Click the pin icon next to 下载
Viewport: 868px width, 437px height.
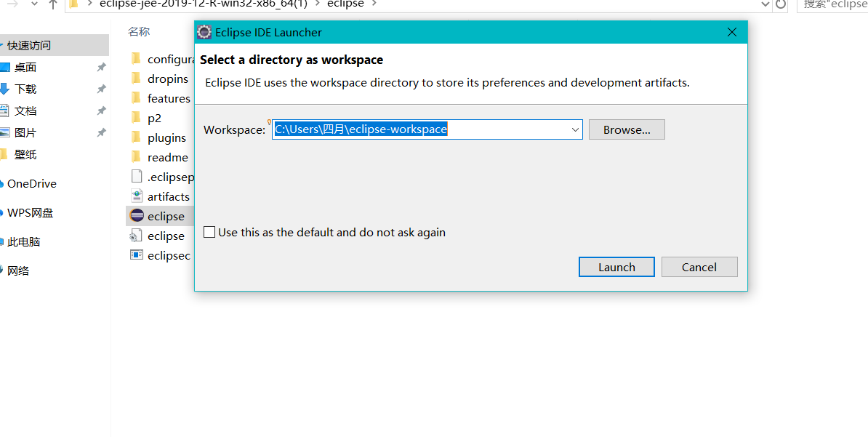[101, 89]
